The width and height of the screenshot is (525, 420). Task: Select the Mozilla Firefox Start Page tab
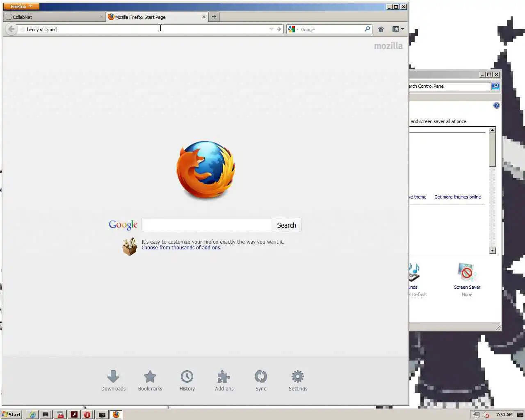click(x=157, y=17)
